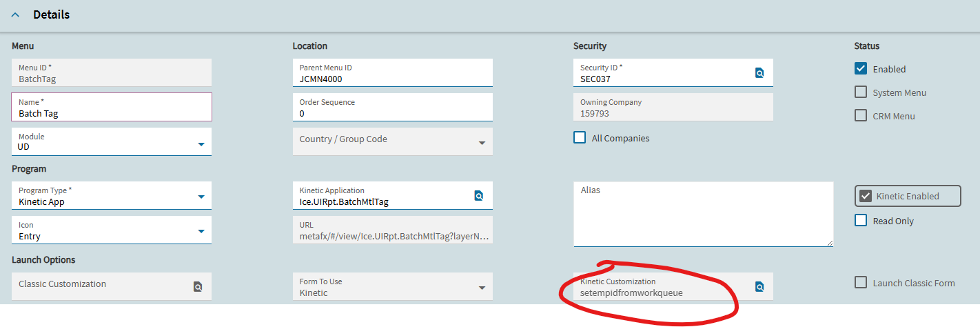980x327 pixels.
Task: Toggle the Kinetic Enabled checkbox
Action: (864, 196)
